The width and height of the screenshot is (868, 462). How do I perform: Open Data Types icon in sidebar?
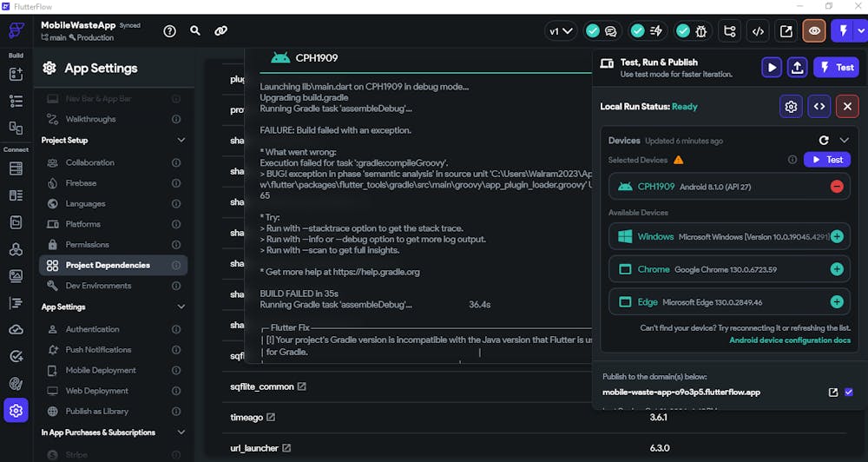tap(16, 195)
